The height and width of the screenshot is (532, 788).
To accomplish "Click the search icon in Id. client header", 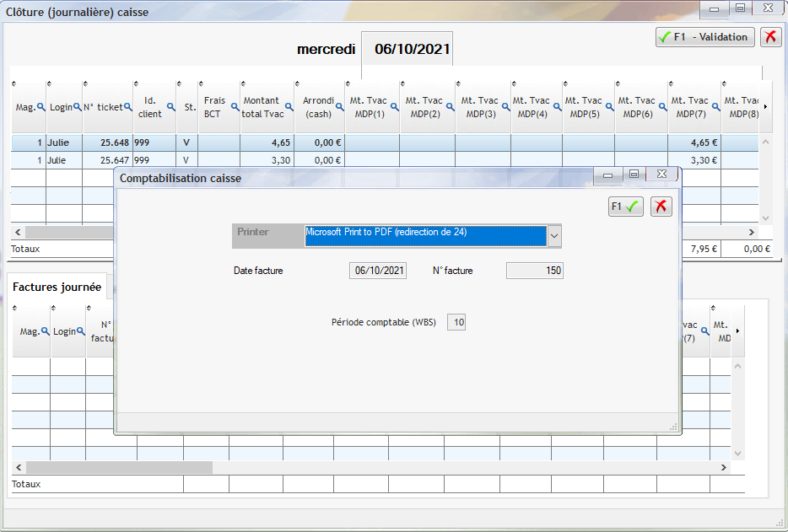I will point(170,107).
